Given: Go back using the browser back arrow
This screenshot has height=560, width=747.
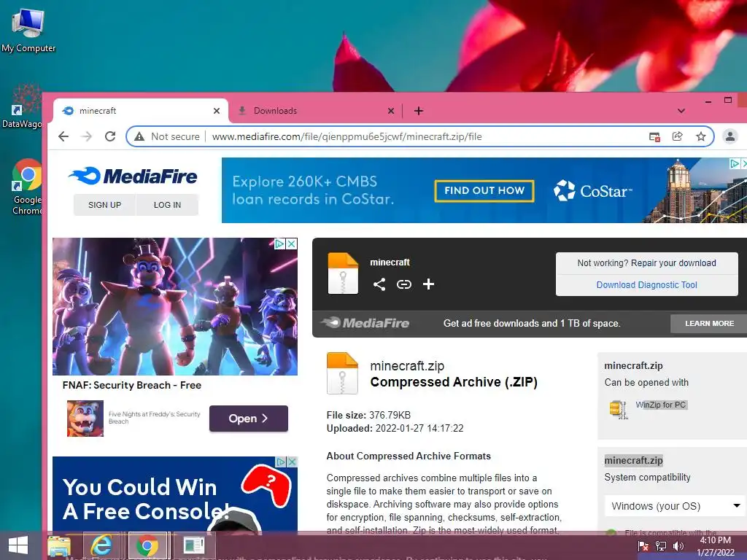Looking at the screenshot, I should point(63,136).
